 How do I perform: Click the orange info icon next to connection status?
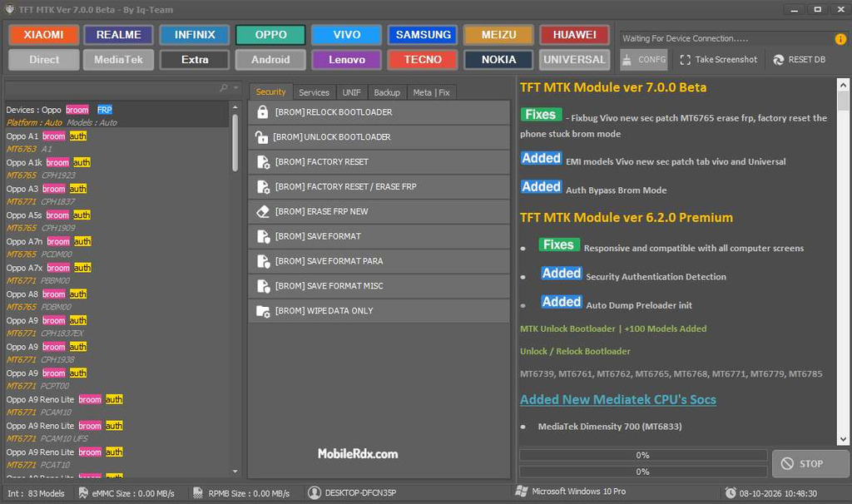point(840,39)
